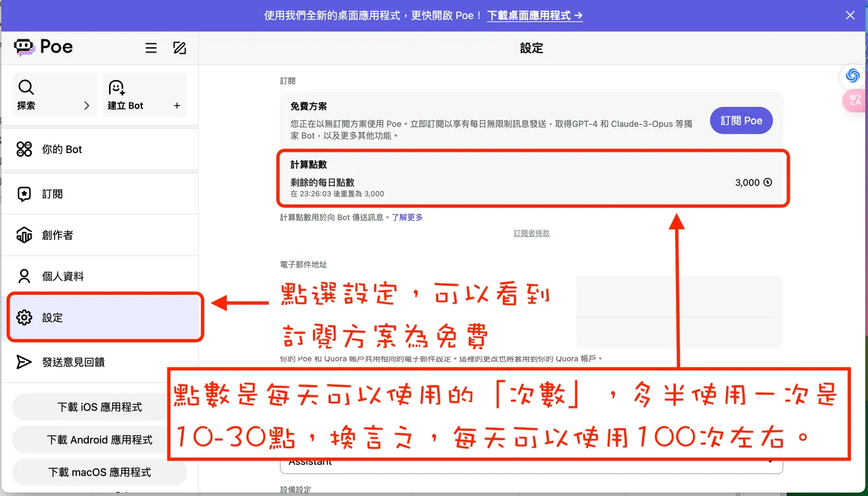Click the 探索 search magnifier icon
Viewport: 868px width, 496px height.
pyautogui.click(x=26, y=87)
